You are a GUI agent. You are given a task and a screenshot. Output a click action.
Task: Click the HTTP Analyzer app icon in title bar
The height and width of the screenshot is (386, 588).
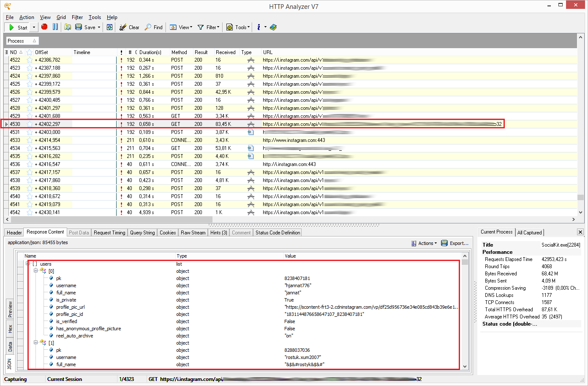(7, 6)
